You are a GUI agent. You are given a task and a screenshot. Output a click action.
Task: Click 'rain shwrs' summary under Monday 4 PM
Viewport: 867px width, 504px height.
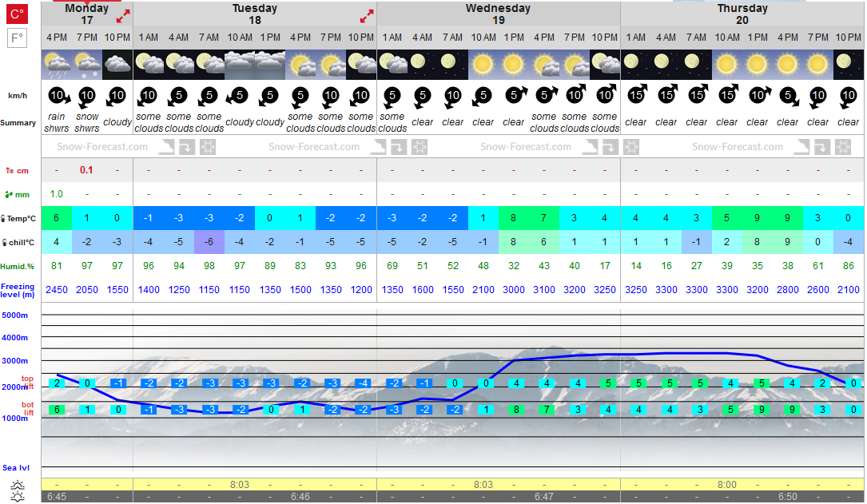(x=57, y=123)
